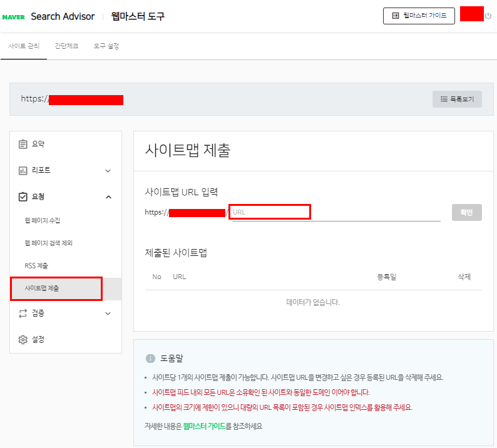497x448 pixels.
Task: Click the 요청 checklist icon
Action: [23, 196]
